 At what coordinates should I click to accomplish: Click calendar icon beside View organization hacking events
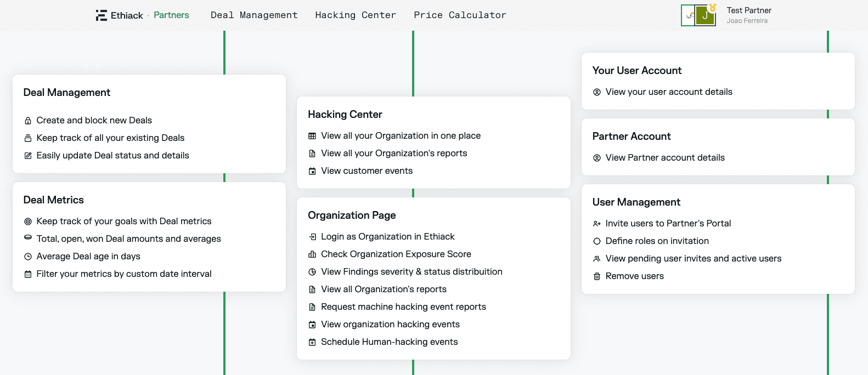pos(312,325)
